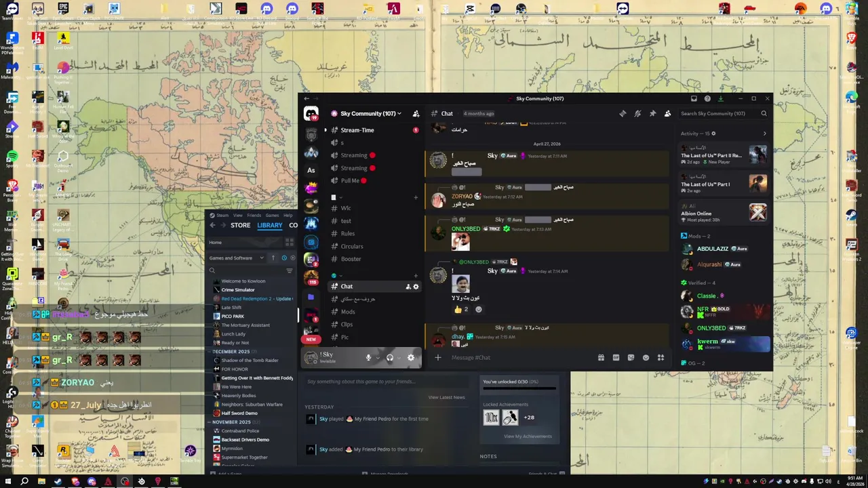Create channel plus above Chat
Screen dimensions: 868x488
416,276
